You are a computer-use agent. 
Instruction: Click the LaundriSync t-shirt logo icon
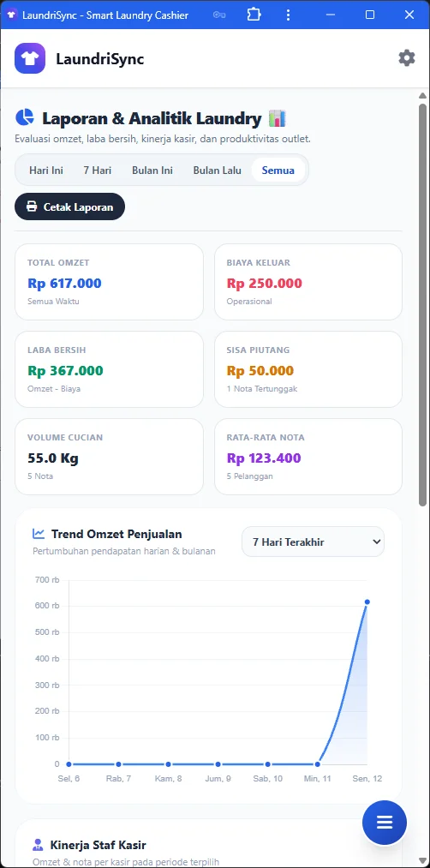[x=30, y=58]
